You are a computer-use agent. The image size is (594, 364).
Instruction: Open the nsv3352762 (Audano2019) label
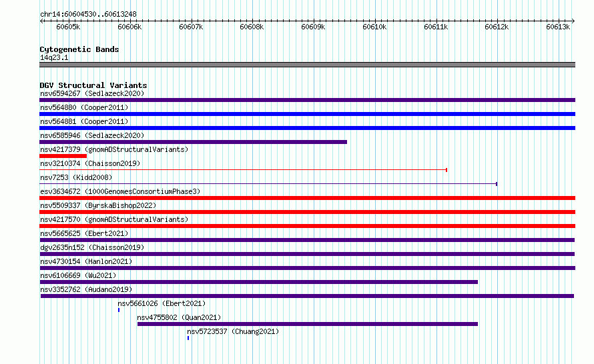coord(86,289)
